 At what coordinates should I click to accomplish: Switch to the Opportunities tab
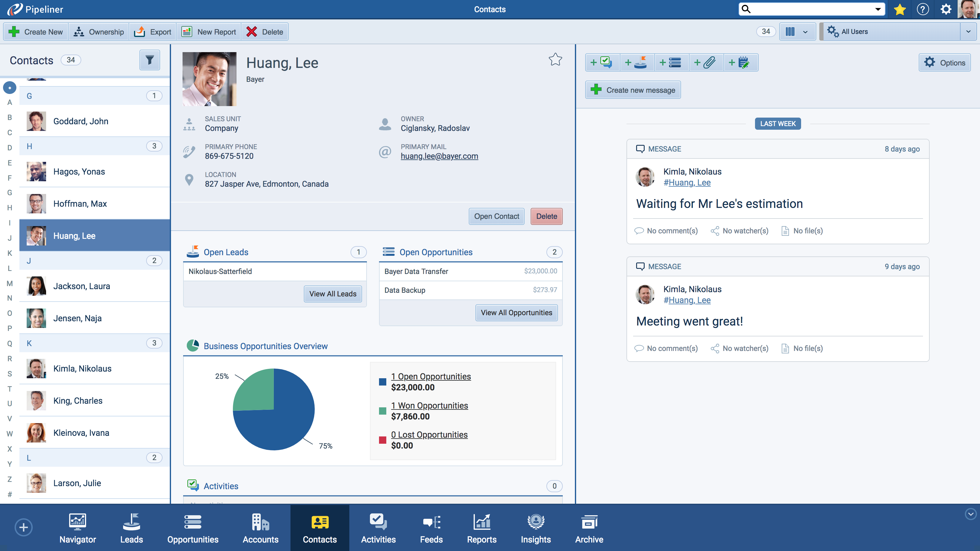(193, 529)
